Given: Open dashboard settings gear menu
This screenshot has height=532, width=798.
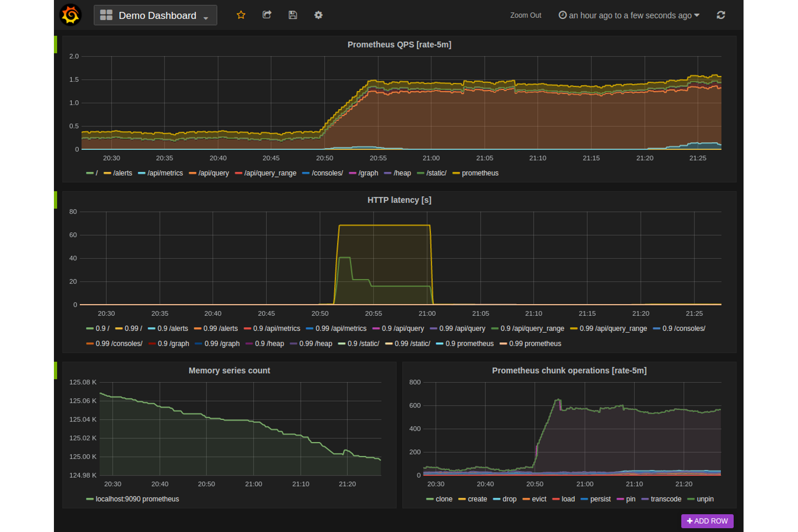Looking at the screenshot, I should coord(319,15).
